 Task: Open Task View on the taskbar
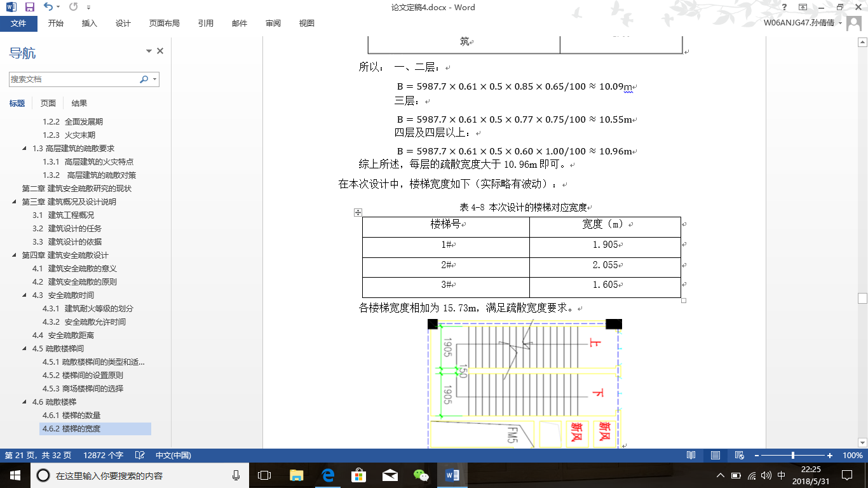point(264,475)
